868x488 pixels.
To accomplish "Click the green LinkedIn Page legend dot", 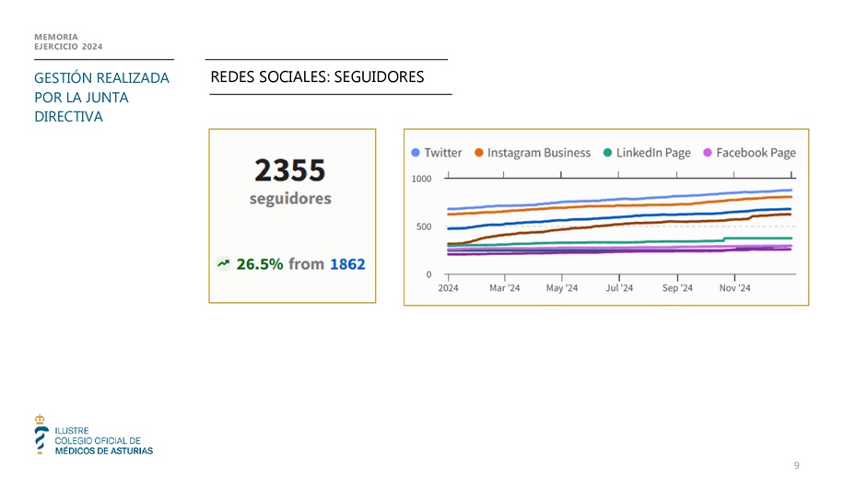I will [607, 153].
